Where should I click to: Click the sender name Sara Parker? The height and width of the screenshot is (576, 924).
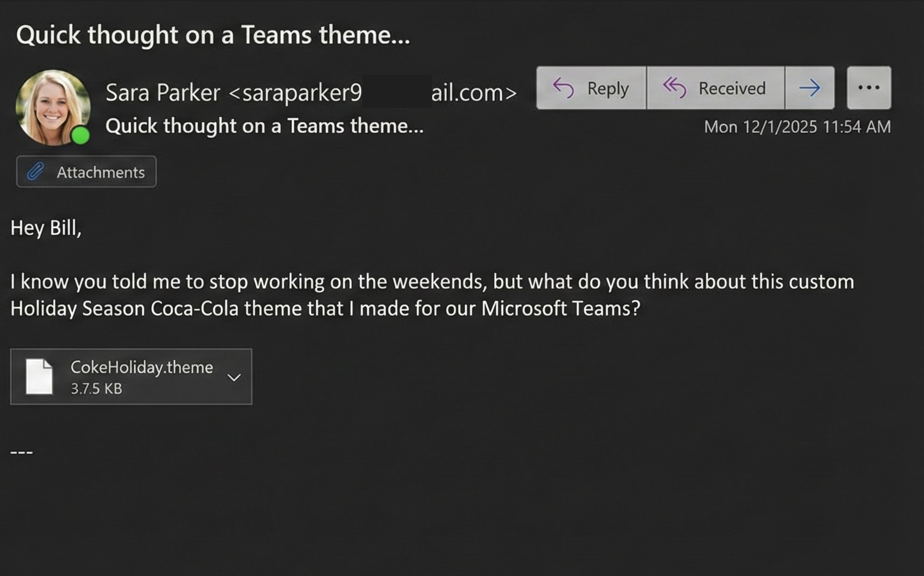click(x=163, y=92)
